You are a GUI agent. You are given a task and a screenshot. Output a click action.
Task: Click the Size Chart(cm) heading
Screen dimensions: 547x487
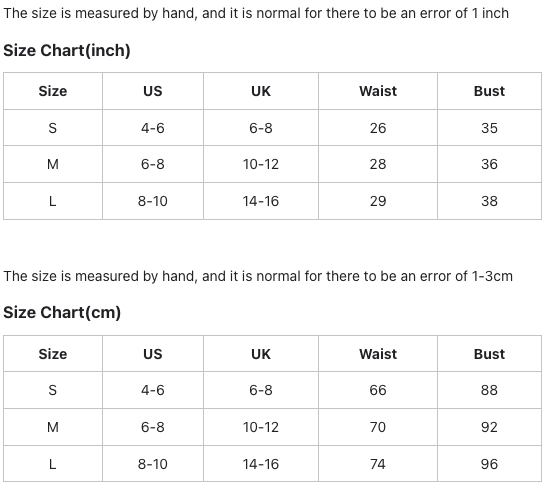62,312
